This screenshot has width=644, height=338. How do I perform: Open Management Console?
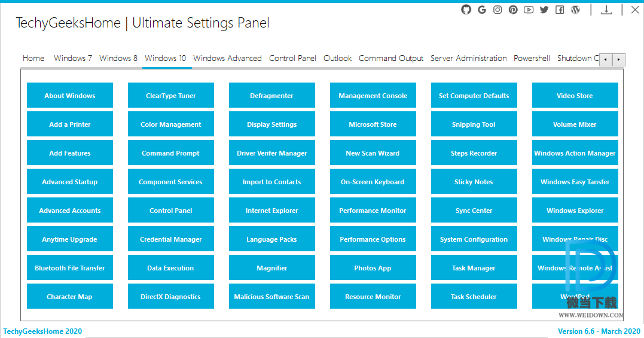(x=373, y=95)
